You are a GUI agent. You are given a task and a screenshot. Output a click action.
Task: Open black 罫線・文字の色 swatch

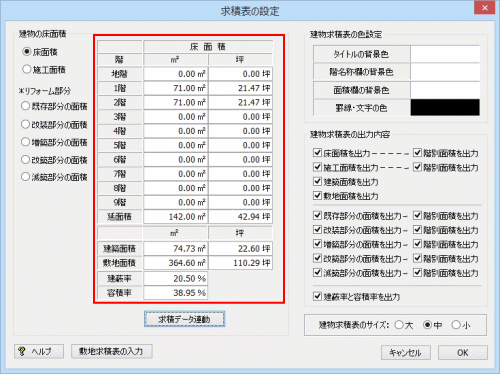(445, 107)
